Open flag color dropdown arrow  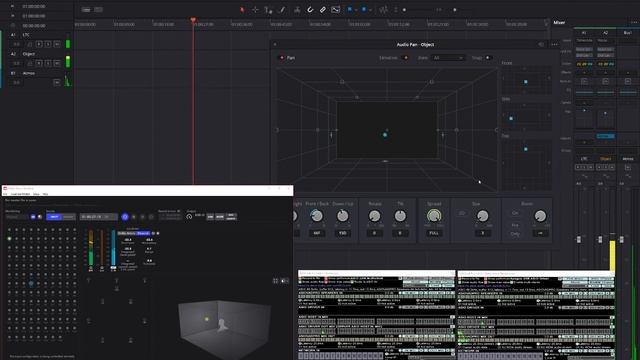coord(356,10)
